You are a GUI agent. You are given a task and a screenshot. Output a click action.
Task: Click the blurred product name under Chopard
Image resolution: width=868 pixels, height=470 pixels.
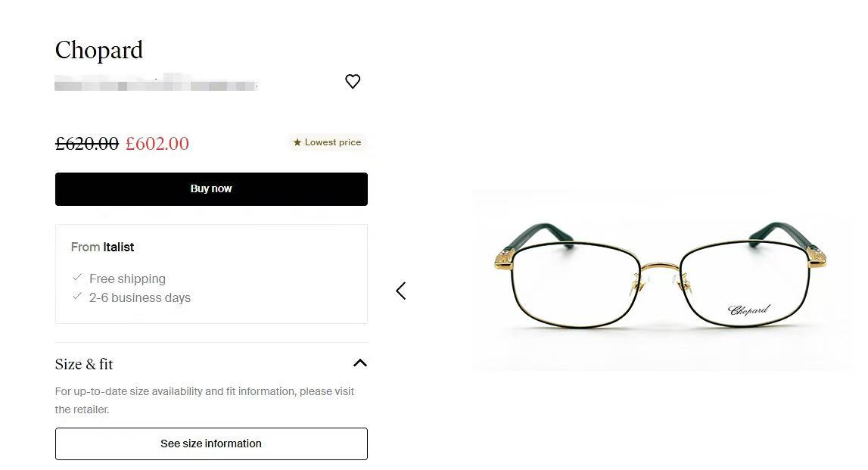(x=156, y=83)
